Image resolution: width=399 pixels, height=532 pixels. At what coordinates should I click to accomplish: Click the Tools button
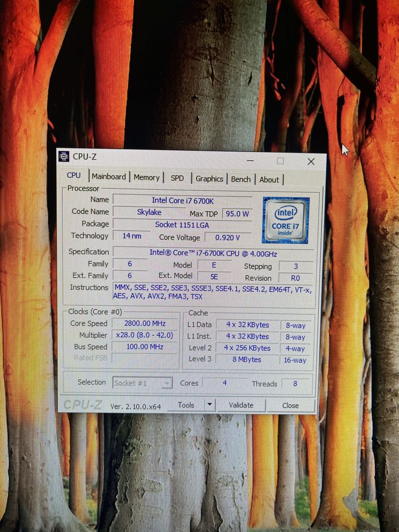(186, 405)
